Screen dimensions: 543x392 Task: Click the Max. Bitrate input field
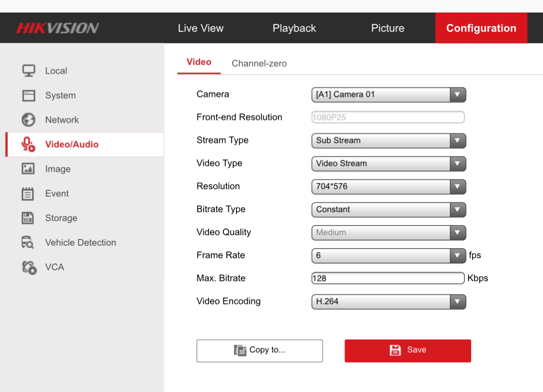pos(388,279)
